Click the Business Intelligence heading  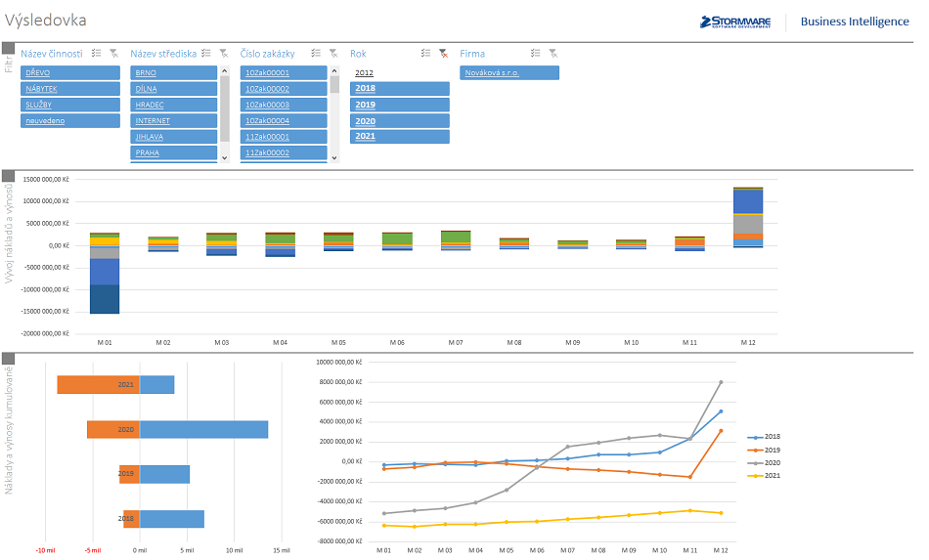pyautogui.click(x=855, y=22)
